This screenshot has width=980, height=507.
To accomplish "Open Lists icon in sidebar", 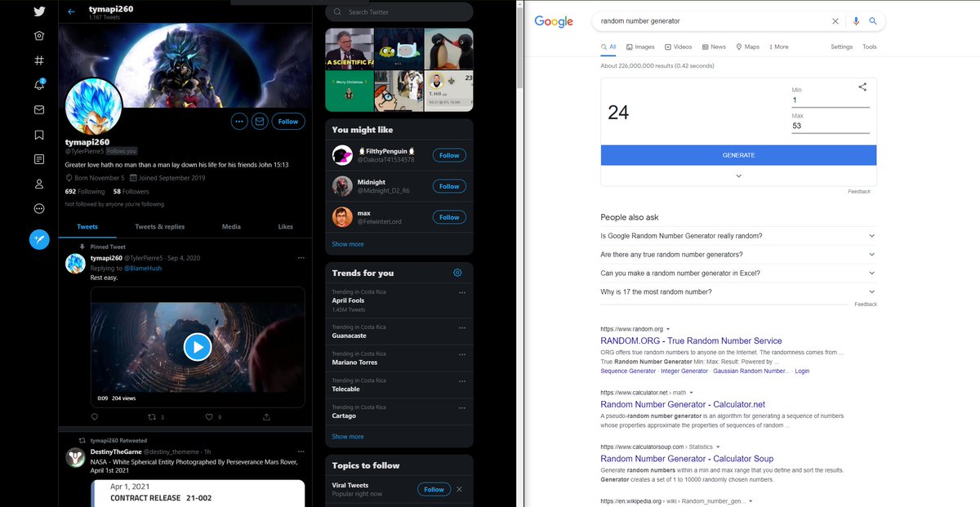I will pos(39,158).
